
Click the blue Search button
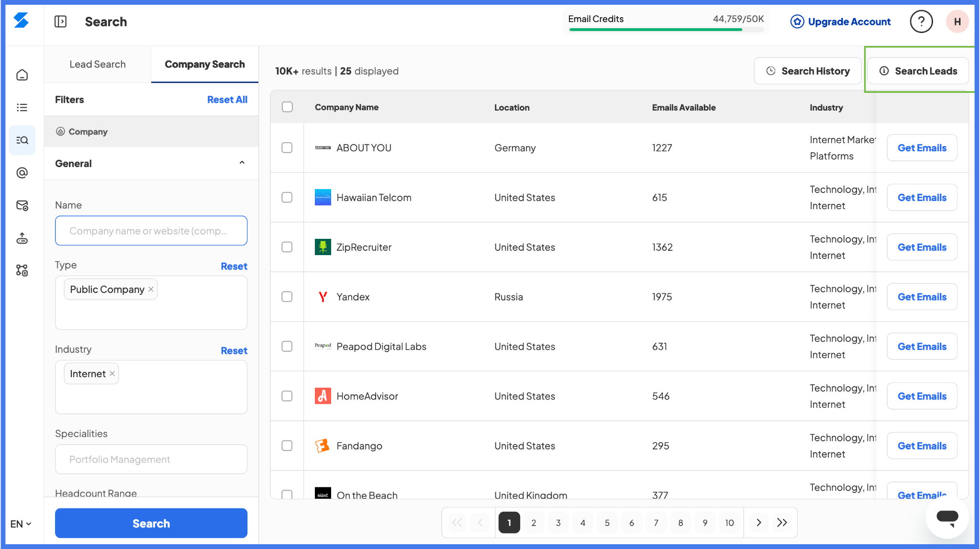tap(151, 523)
